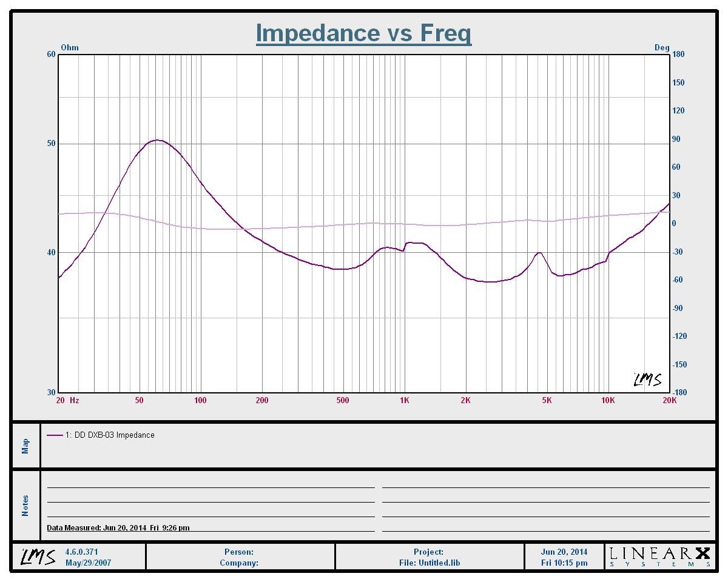Click the impedance curve peak near 60 Hz
The height and width of the screenshot is (582, 728).
(157, 140)
